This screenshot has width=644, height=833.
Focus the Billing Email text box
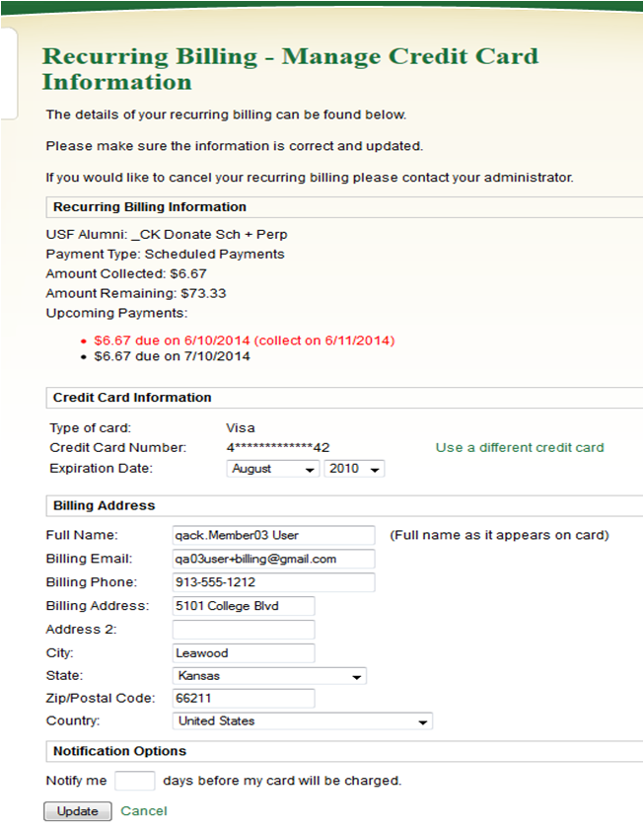point(273,559)
